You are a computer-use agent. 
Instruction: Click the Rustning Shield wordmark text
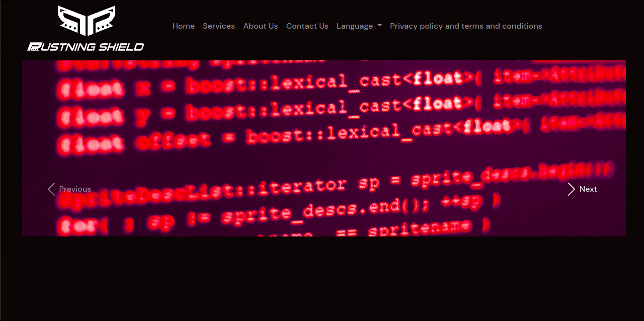pos(86,46)
